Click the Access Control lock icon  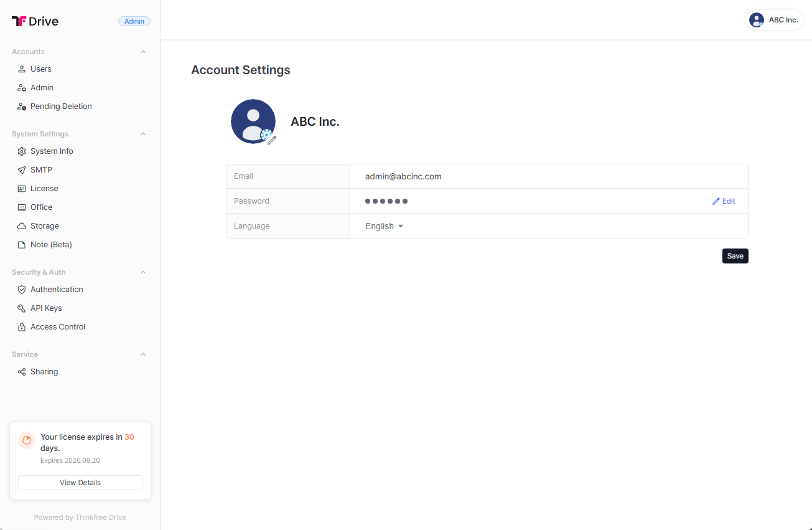point(22,327)
